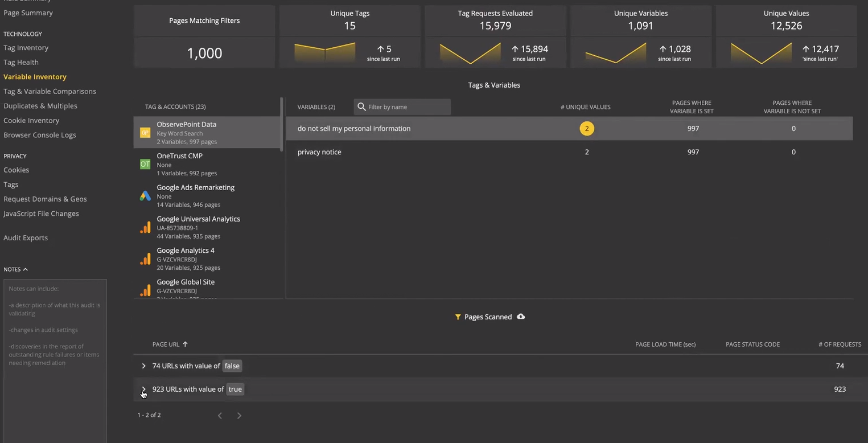
Task: Open Cookie Inventory report
Action: point(31,121)
